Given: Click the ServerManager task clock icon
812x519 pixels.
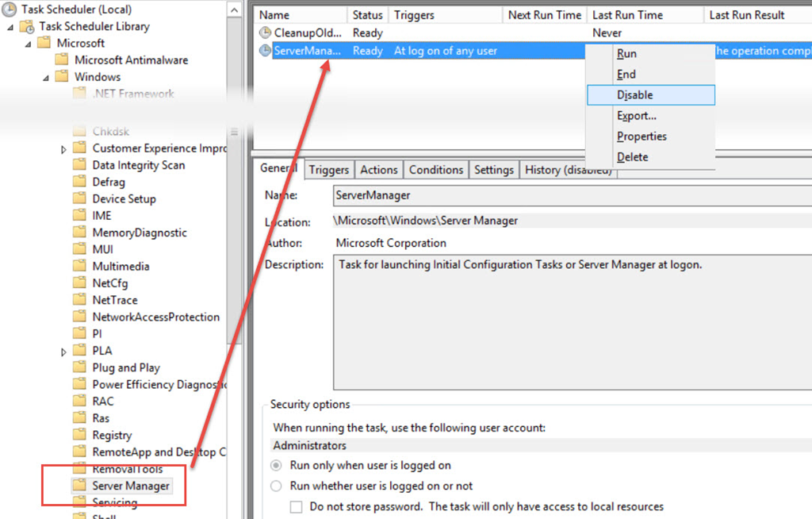Looking at the screenshot, I should click(265, 51).
